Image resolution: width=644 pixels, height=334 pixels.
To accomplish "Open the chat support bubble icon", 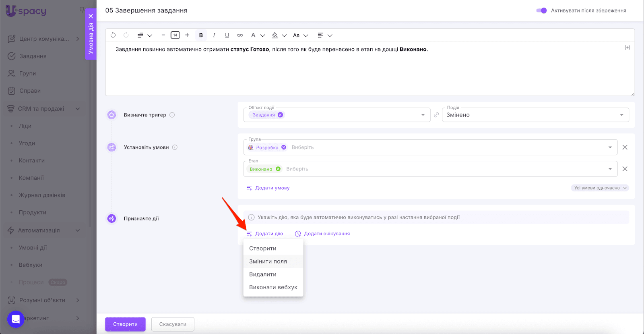I will pos(16,319).
